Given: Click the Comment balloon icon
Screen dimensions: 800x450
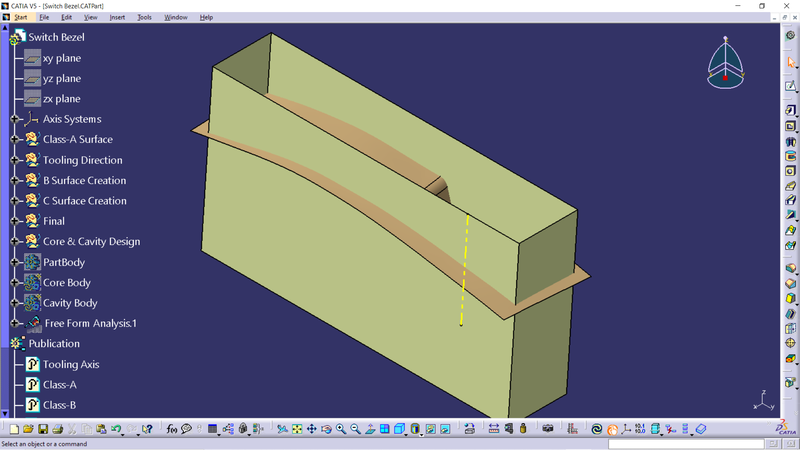Looking at the screenshot, I should pos(186,429).
